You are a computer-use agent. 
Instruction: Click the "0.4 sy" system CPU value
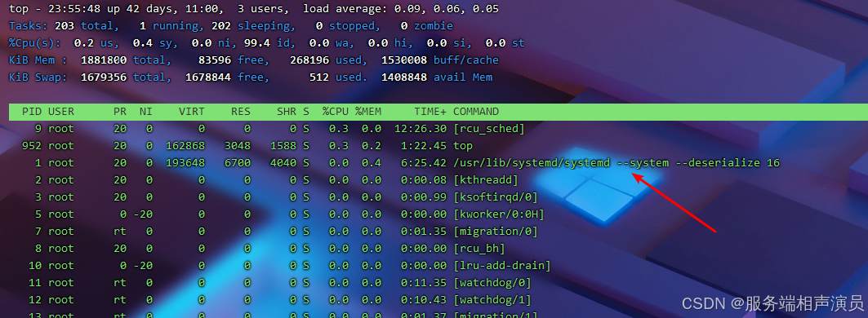coord(152,43)
